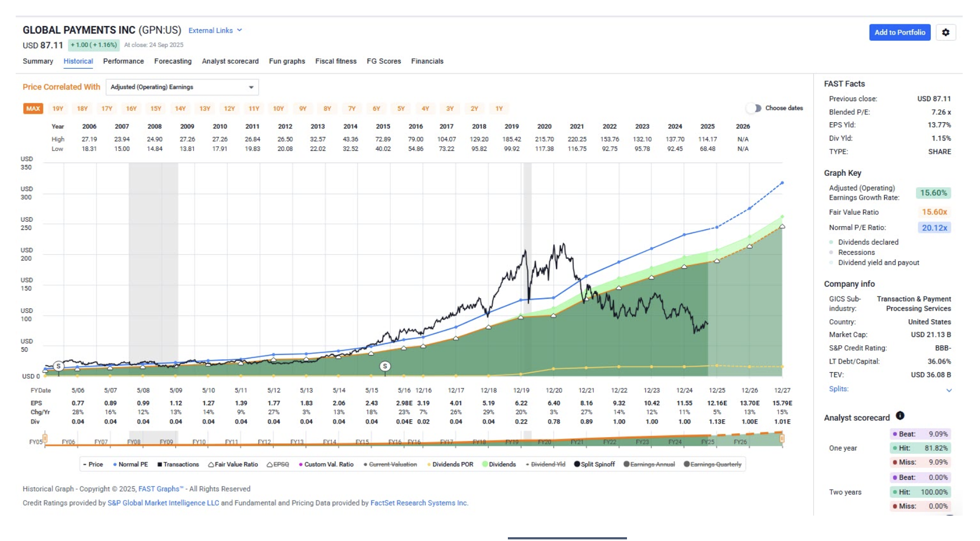
Task: Toggle Transactions in chart legend
Action: [178, 464]
